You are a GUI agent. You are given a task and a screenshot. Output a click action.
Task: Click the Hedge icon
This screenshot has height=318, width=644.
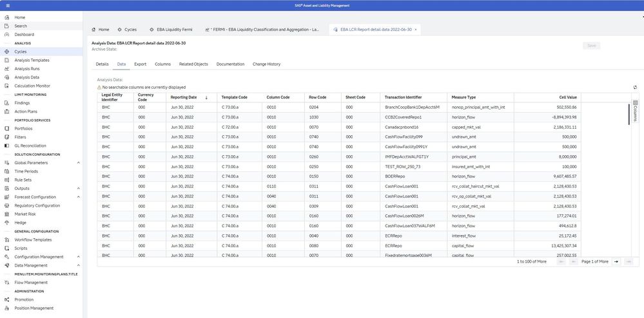click(x=6, y=223)
